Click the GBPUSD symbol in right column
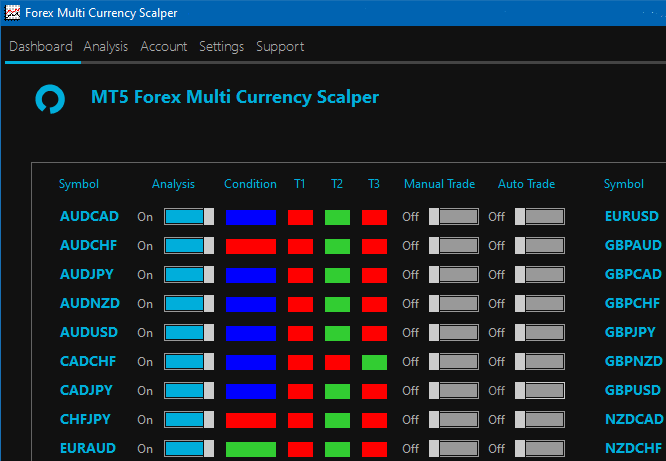Image resolution: width=666 pixels, height=461 pixels. point(633,390)
